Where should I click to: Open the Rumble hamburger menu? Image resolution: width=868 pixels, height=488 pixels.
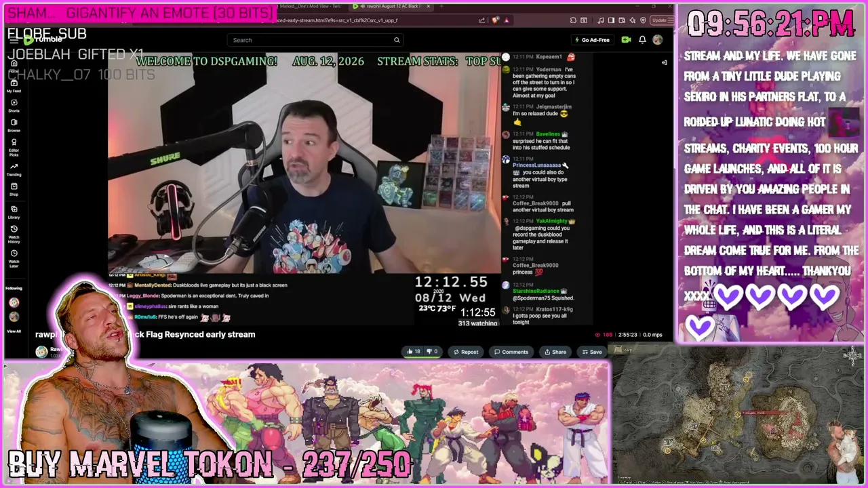pos(14,40)
